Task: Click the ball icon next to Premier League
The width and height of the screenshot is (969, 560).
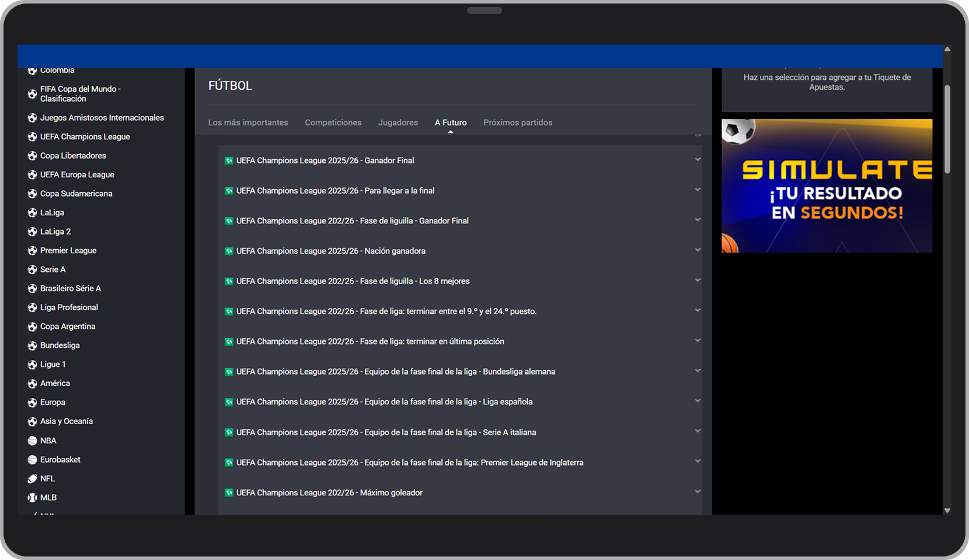Action: click(x=32, y=251)
